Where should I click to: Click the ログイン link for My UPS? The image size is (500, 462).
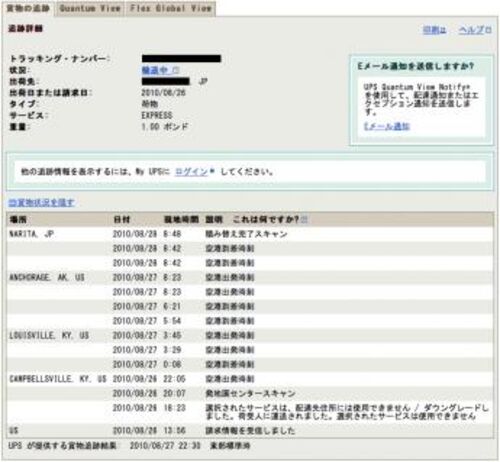[192, 172]
